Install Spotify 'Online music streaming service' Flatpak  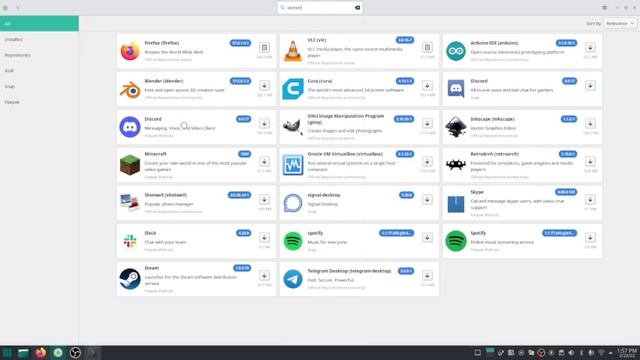coord(590,237)
